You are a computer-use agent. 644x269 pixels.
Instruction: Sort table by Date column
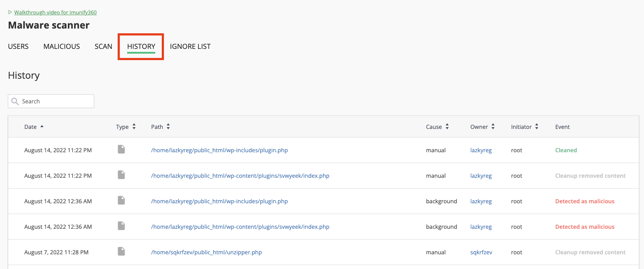[x=34, y=127]
